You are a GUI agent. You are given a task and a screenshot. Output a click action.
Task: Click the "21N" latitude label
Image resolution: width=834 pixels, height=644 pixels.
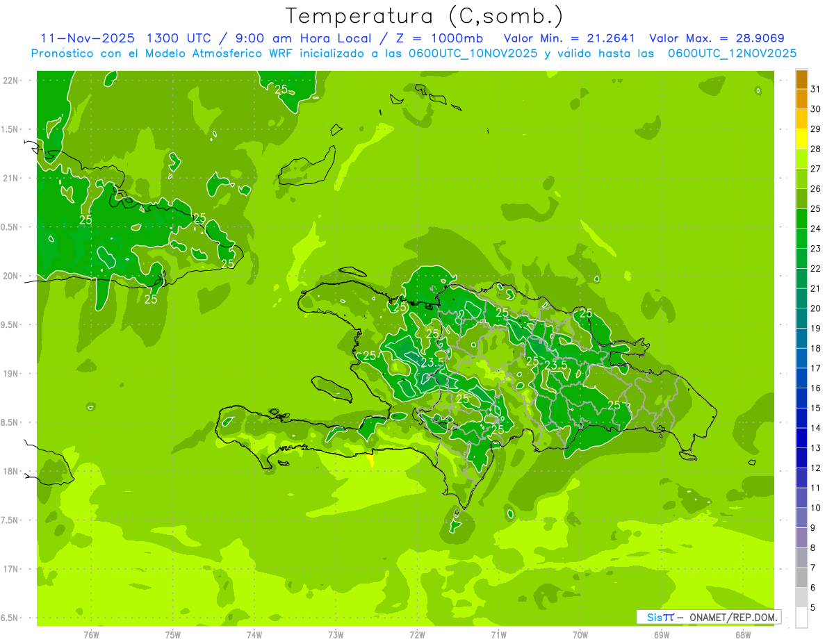[x=12, y=178]
